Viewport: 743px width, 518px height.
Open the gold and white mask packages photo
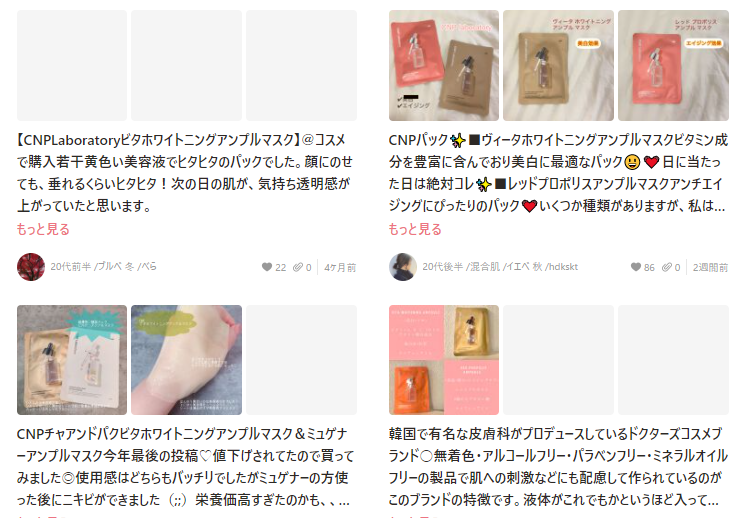(x=72, y=360)
